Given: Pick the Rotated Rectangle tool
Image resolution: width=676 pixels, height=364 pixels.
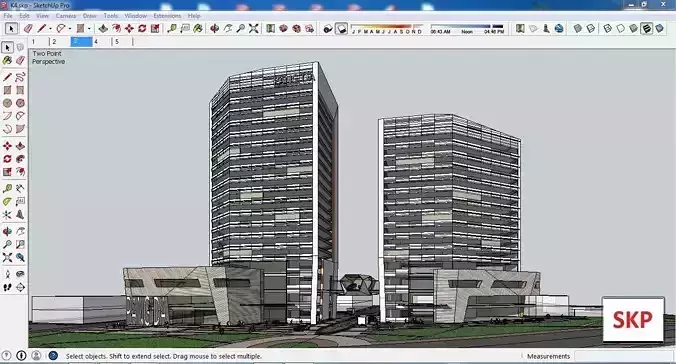Looking at the screenshot, I should pyautogui.click(x=20, y=90).
